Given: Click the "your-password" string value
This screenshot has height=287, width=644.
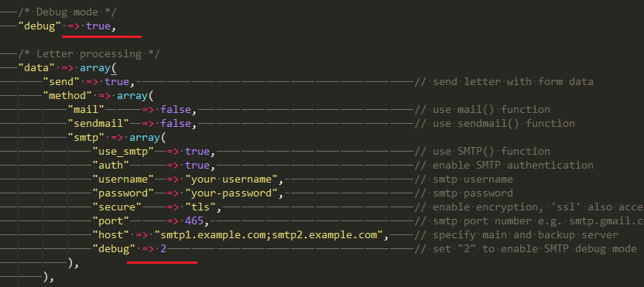Looking at the screenshot, I should click(x=231, y=193).
